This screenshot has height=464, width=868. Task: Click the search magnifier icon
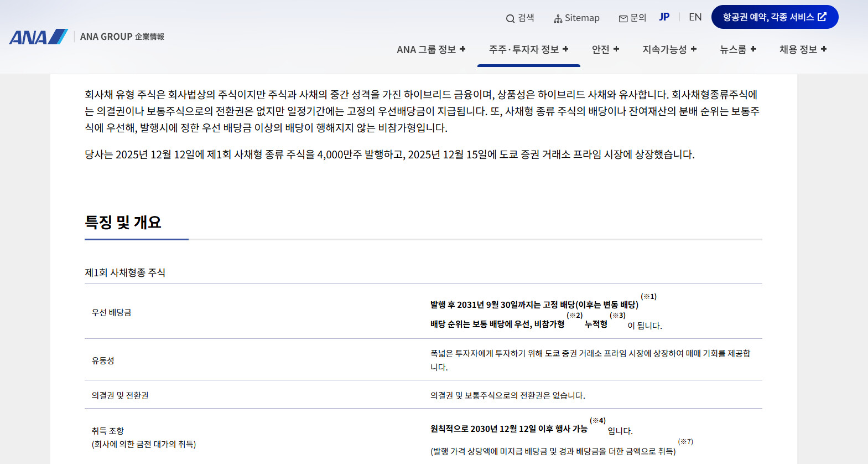coord(510,19)
